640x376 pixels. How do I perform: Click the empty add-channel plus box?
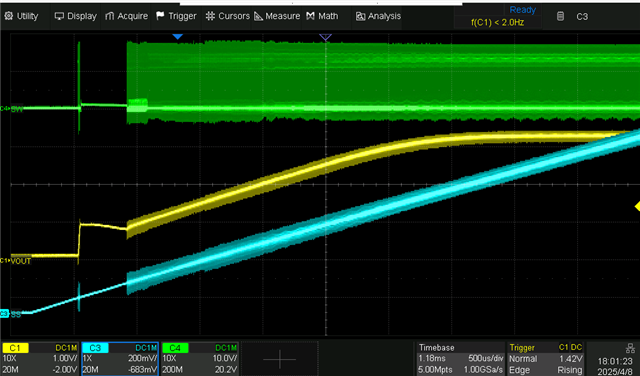(280, 359)
